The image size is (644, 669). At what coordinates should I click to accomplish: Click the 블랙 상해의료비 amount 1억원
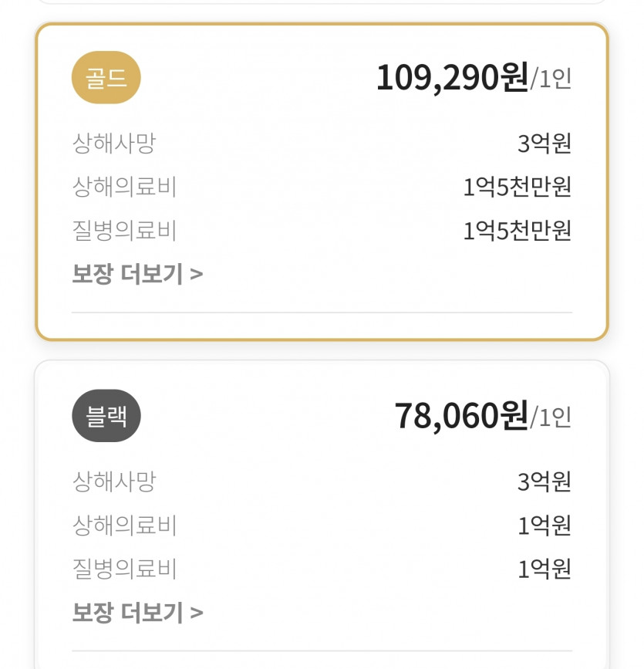point(545,525)
